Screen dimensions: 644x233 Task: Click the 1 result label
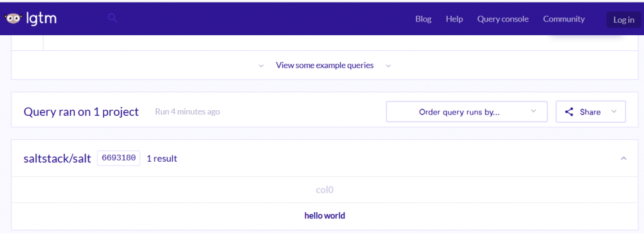(x=162, y=159)
